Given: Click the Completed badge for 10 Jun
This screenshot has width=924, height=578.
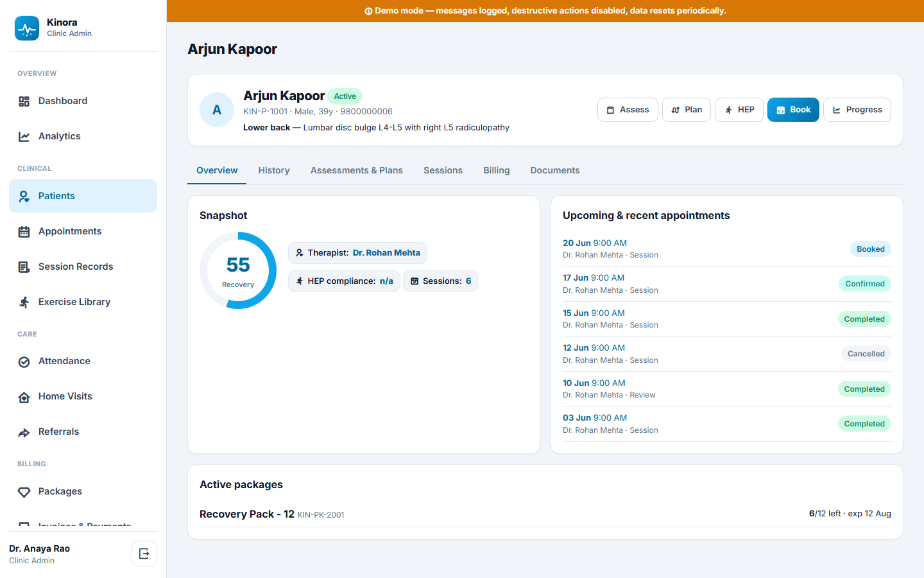Looking at the screenshot, I should [864, 389].
